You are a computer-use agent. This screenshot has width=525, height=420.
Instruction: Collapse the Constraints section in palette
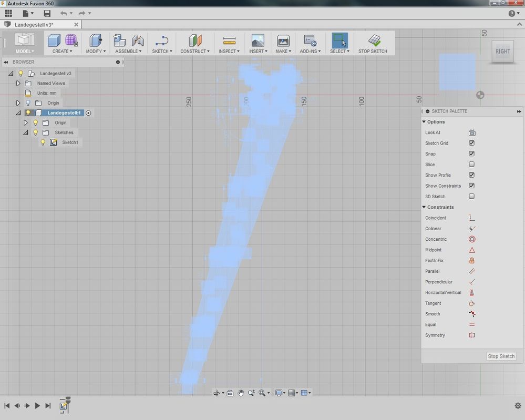[424, 207]
